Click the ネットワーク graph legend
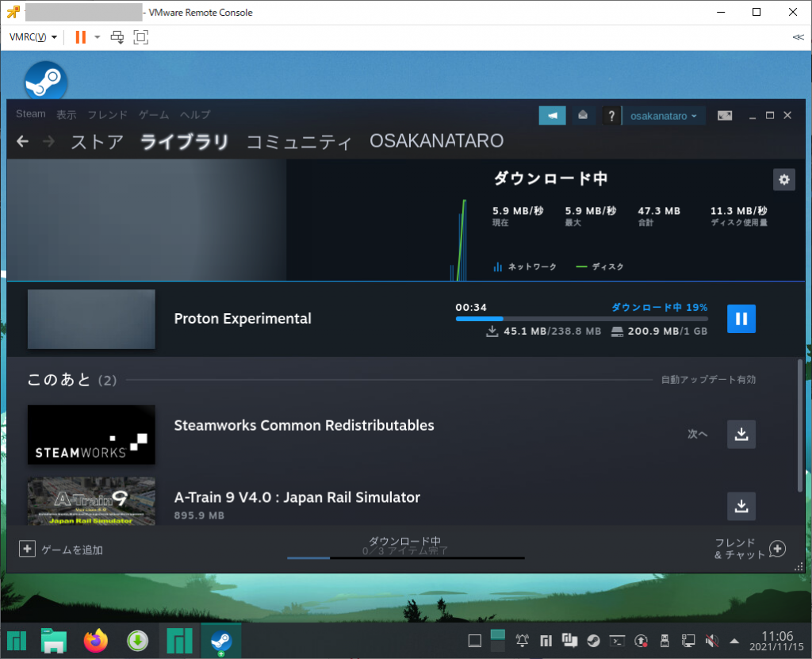 [525, 266]
